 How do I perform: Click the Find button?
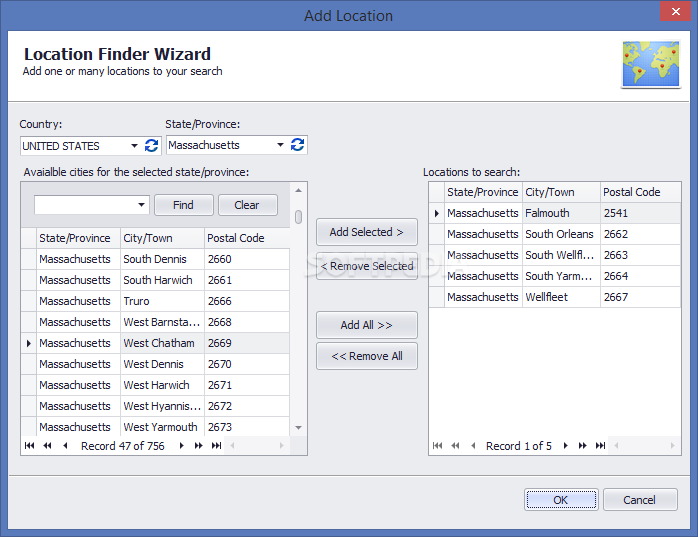click(x=183, y=205)
